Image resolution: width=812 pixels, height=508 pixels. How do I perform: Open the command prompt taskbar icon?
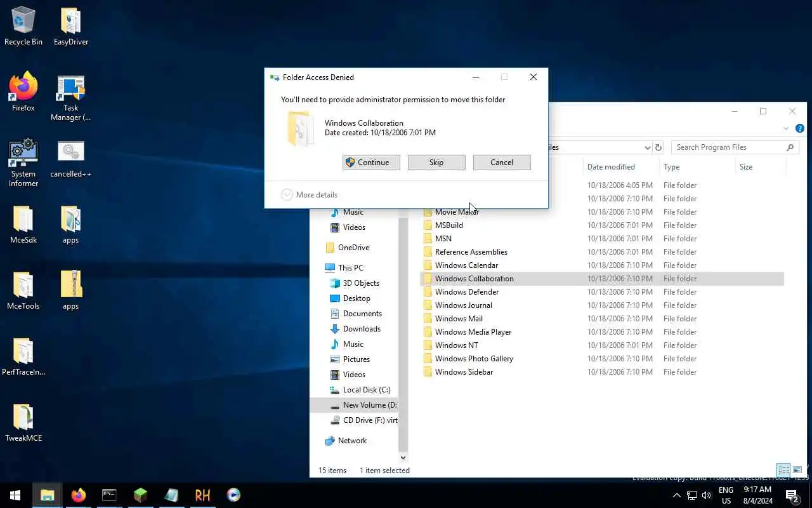[x=109, y=495]
